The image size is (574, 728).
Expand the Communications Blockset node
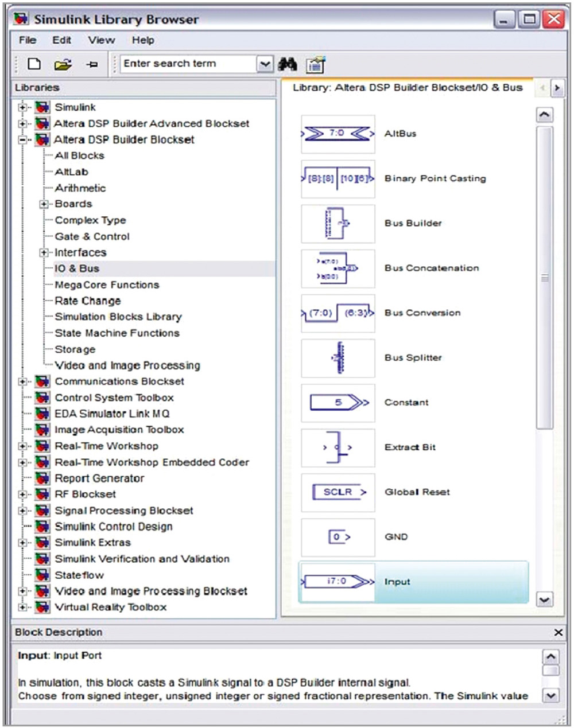click(x=23, y=381)
